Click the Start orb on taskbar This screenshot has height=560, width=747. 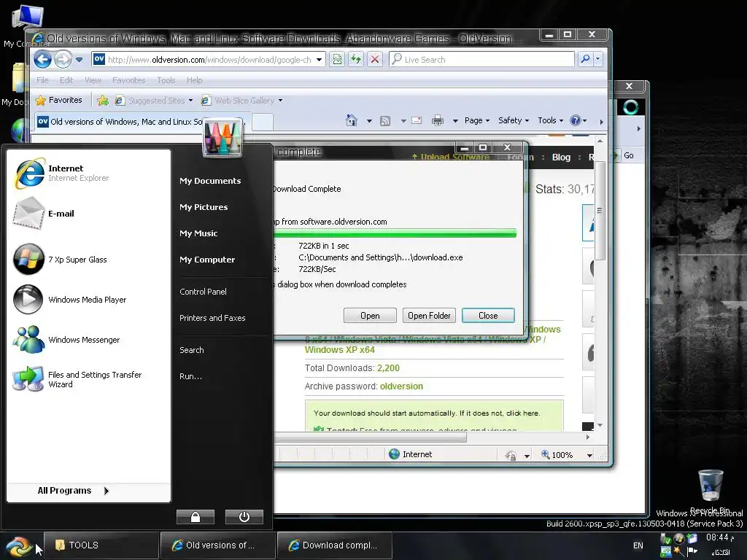click(19, 545)
